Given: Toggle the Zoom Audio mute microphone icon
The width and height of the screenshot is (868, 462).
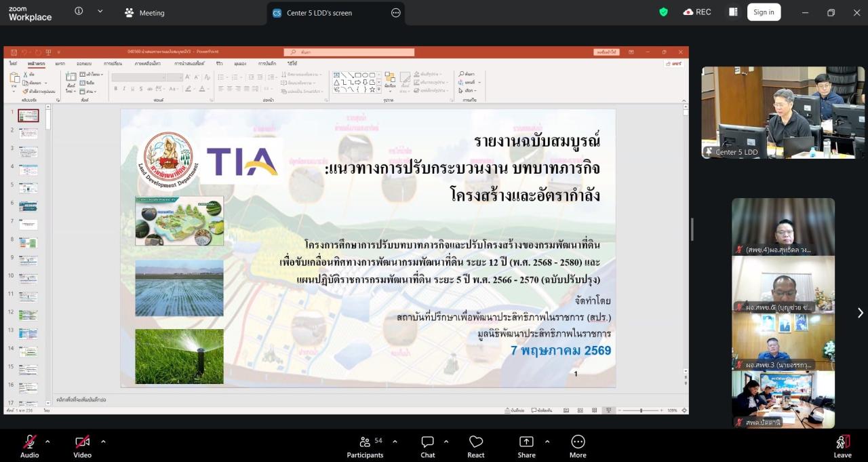Looking at the screenshot, I should 29,442.
